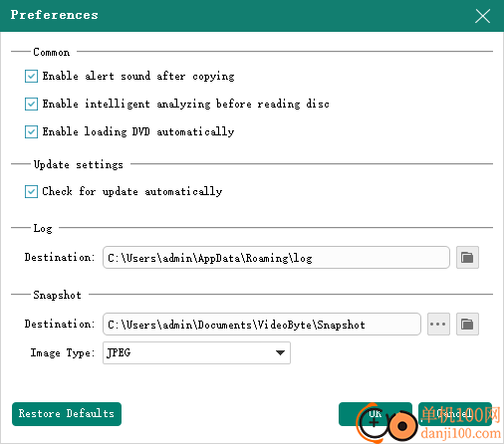Screen dimensions: 504x444
Task: Toggle intelligent analyzing before reading disc
Action: [31, 104]
